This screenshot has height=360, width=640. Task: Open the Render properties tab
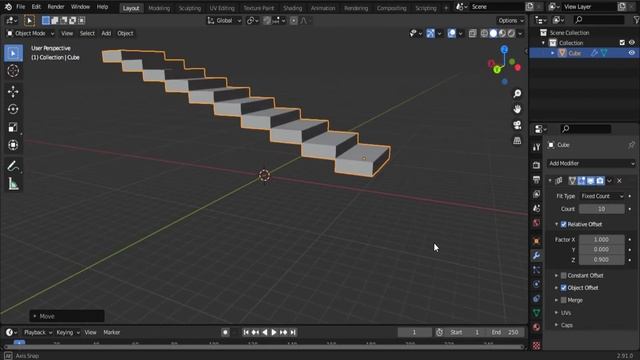tap(536, 165)
